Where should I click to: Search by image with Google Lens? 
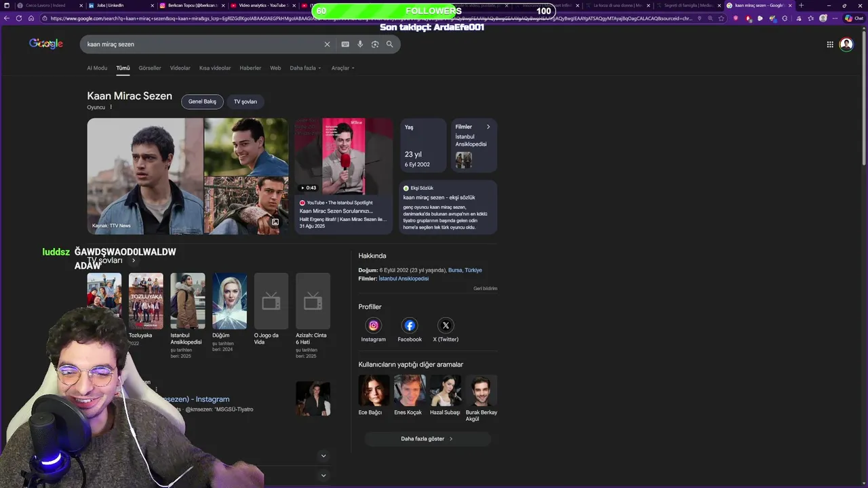375,44
